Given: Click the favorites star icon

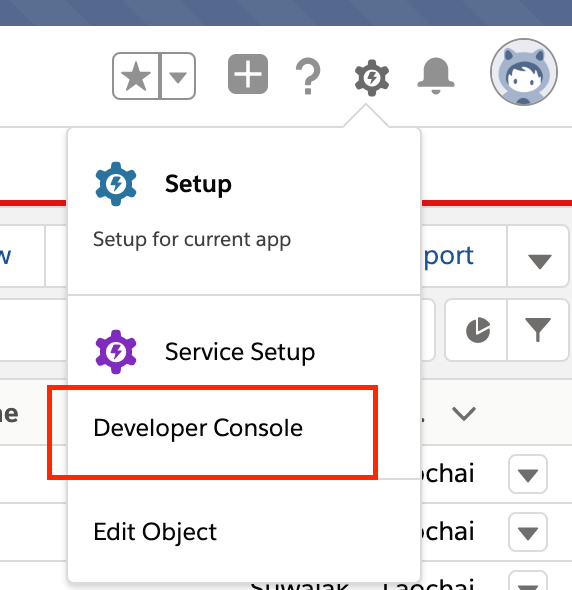Looking at the screenshot, I should [x=136, y=76].
